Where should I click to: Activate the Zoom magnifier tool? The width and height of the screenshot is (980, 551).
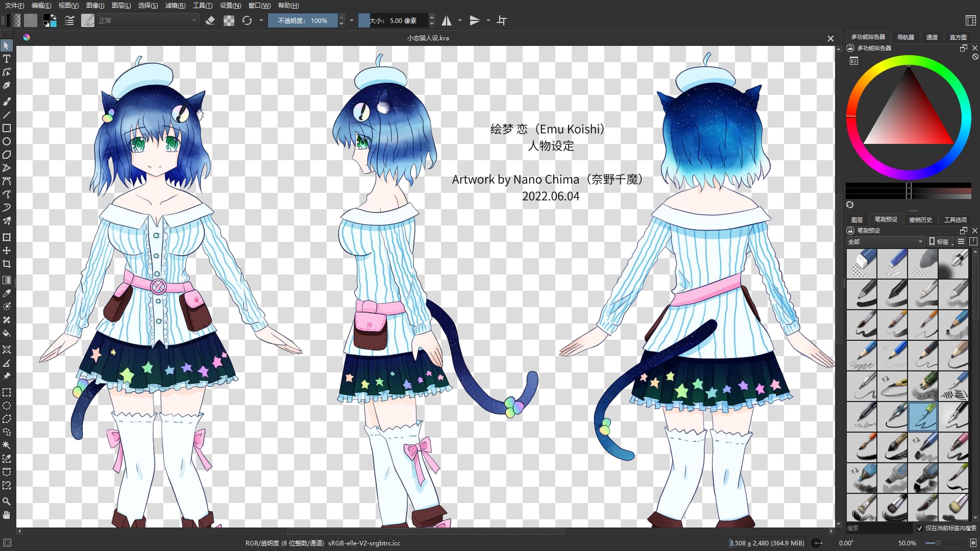pyautogui.click(x=7, y=502)
